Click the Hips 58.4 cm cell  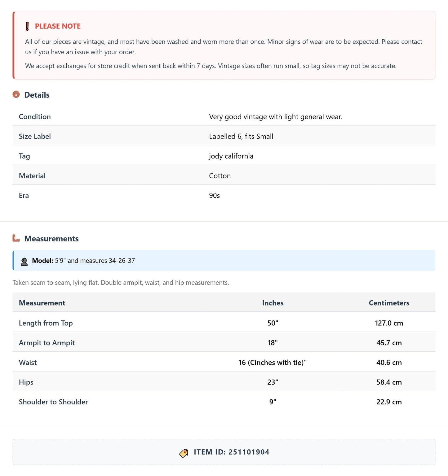389,382
